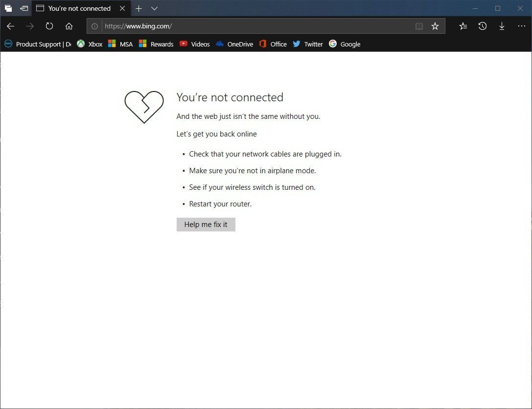Launch OneDrive from the favorites bar
Image resolution: width=532 pixels, height=409 pixels.
coord(234,44)
